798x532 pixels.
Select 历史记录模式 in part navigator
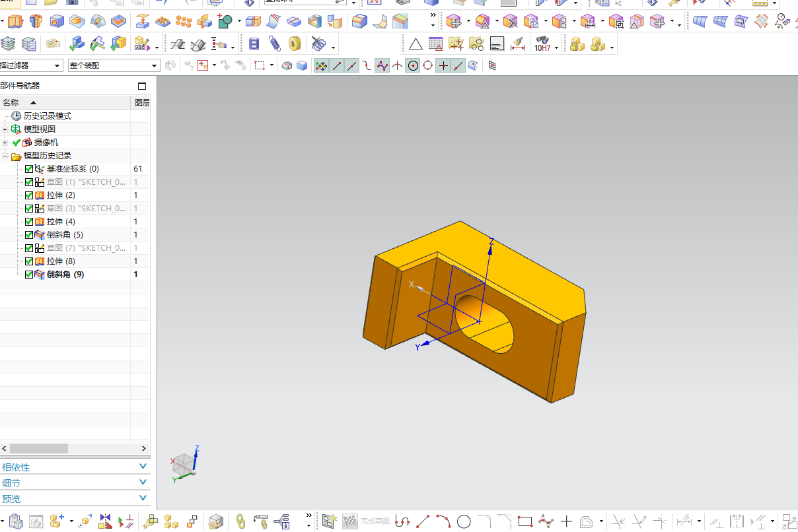pos(48,116)
